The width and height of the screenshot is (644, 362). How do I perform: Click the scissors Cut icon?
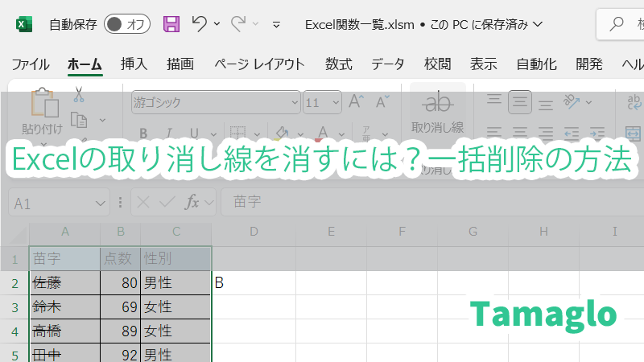pos(79,95)
